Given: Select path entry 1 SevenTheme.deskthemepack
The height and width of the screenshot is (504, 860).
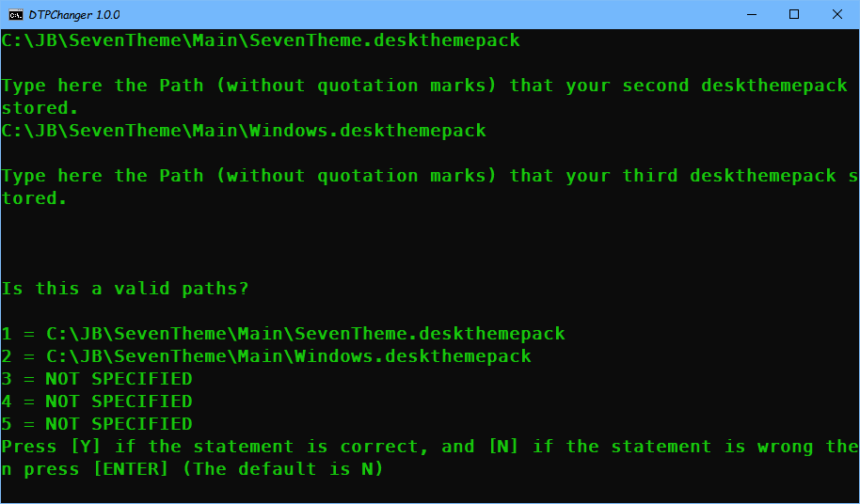Looking at the screenshot, I should (x=283, y=334).
